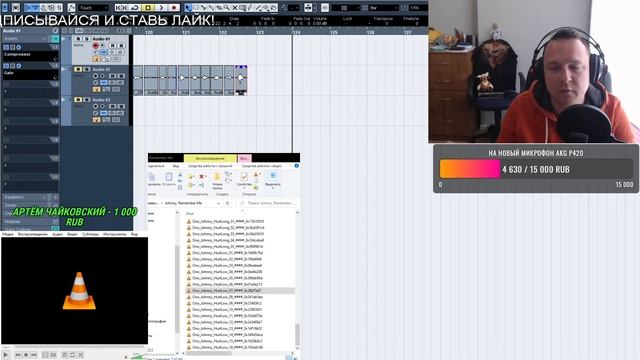Screen dimensions: 640x360
Task: Toggle the Cycle loop transport button
Action: 135,7
